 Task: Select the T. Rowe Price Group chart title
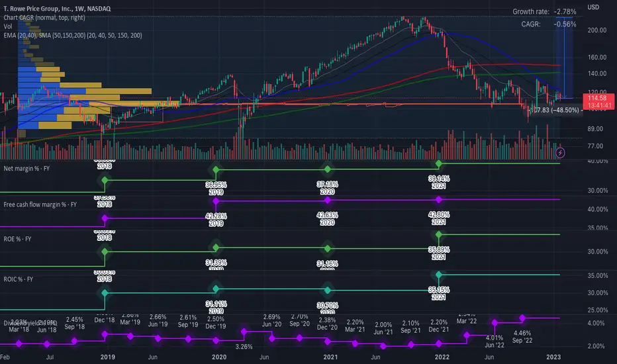pos(57,8)
